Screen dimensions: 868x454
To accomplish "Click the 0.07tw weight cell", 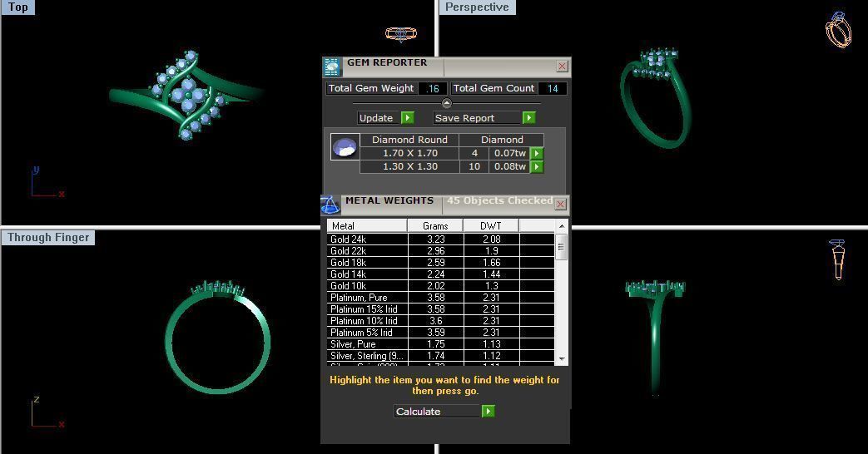I will (x=509, y=153).
